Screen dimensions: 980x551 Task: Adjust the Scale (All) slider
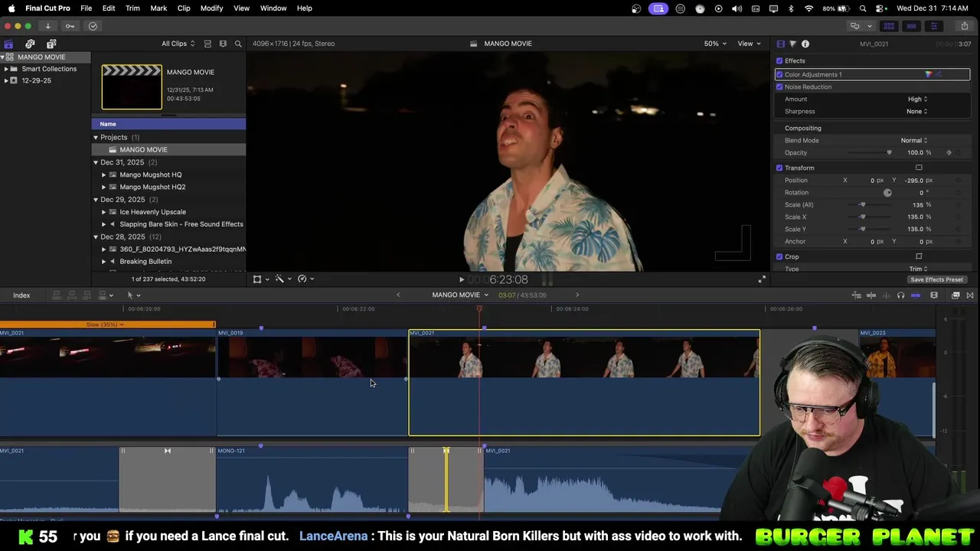[863, 204]
